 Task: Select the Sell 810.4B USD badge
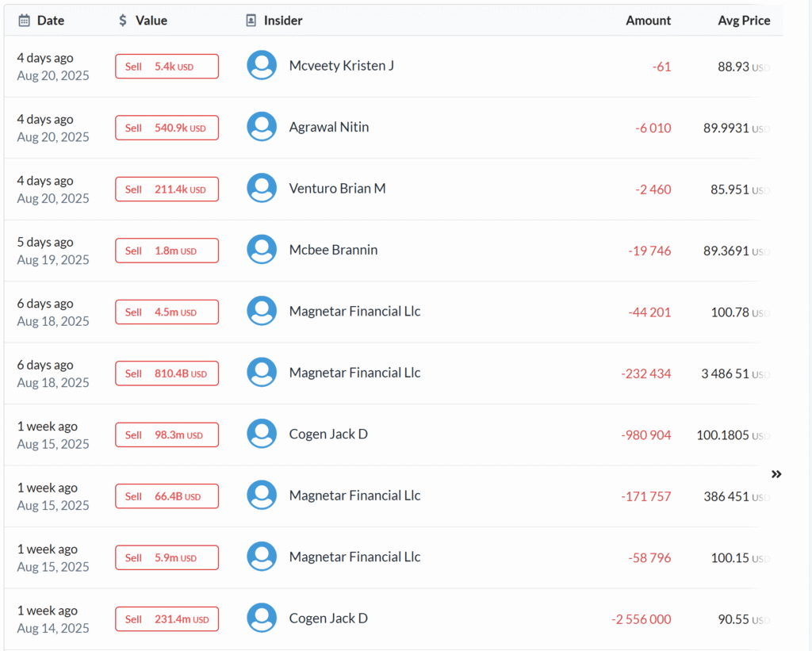tap(167, 373)
